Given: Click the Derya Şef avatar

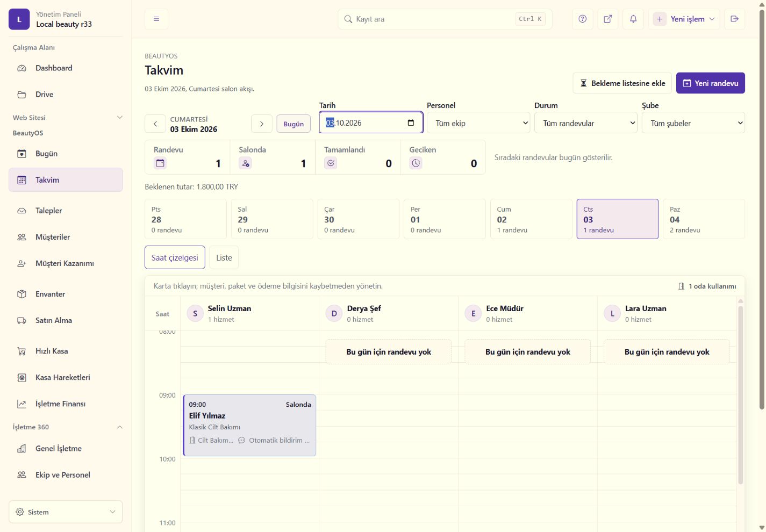Looking at the screenshot, I should [334, 313].
